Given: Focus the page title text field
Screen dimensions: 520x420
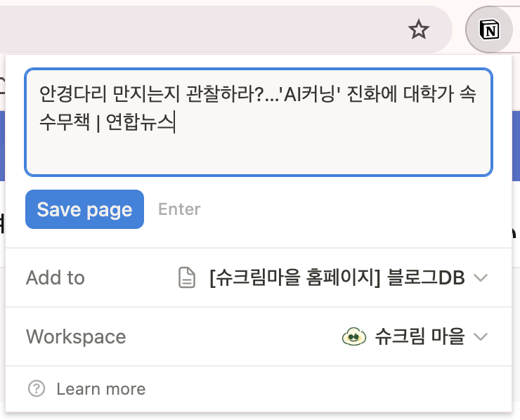Looking at the screenshot, I should coord(259,122).
